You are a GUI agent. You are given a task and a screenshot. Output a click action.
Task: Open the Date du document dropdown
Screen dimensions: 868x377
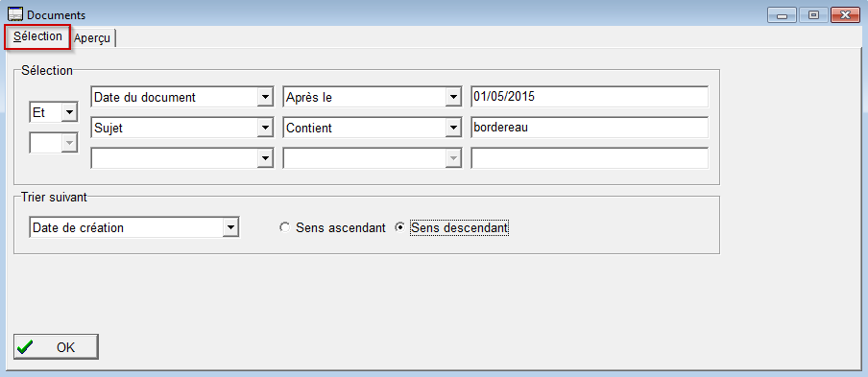(x=181, y=97)
